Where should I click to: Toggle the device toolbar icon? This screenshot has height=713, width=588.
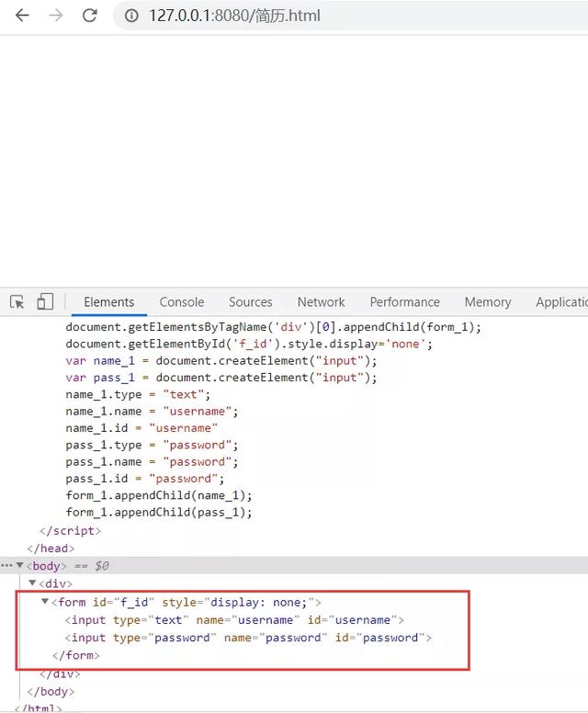[45, 301]
